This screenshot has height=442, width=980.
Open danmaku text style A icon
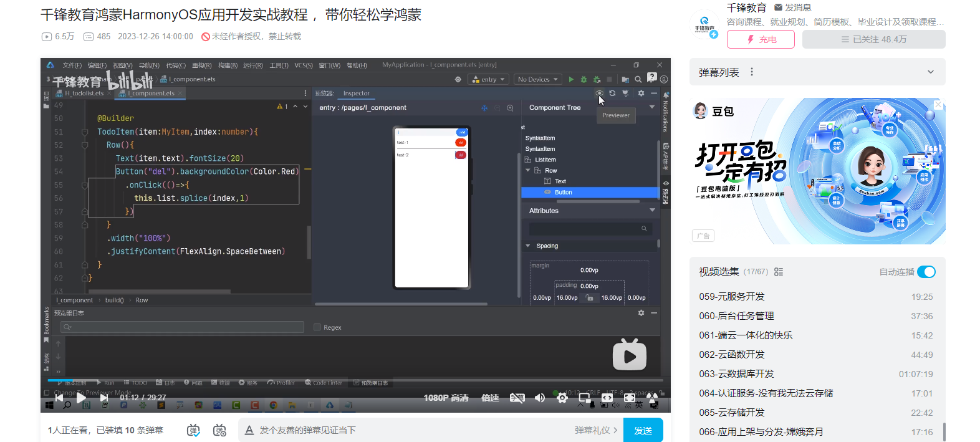(249, 430)
